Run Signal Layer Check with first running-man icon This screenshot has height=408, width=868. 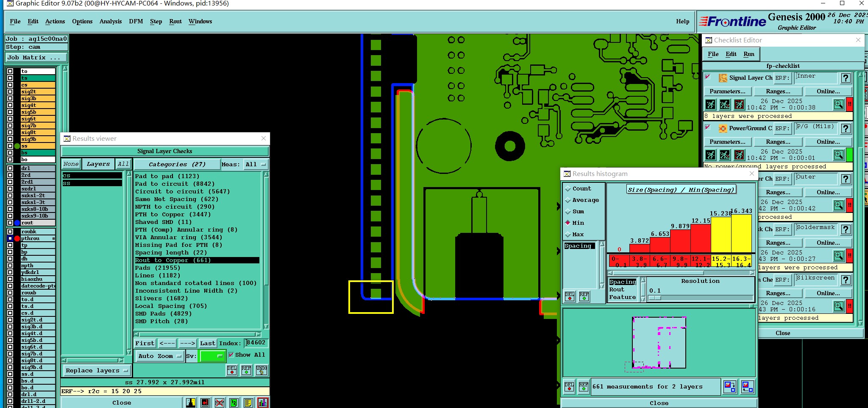point(711,104)
